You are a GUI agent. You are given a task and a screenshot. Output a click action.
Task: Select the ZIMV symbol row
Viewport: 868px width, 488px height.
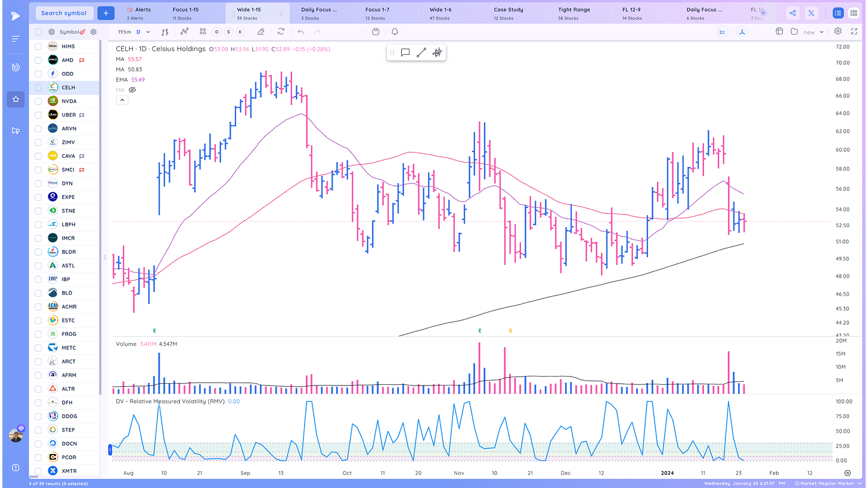pyautogui.click(x=64, y=142)
